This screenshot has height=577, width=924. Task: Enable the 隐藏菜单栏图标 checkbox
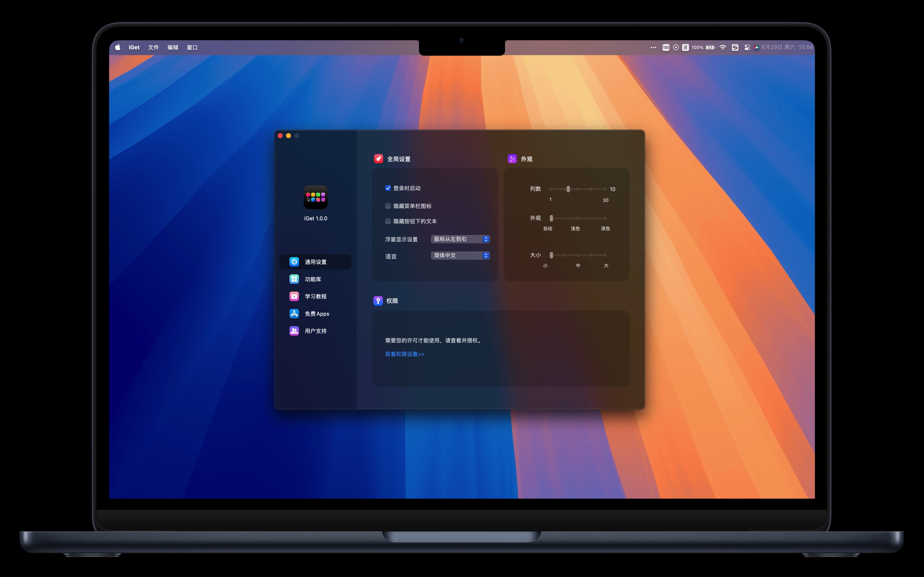(x=388, y=206)
